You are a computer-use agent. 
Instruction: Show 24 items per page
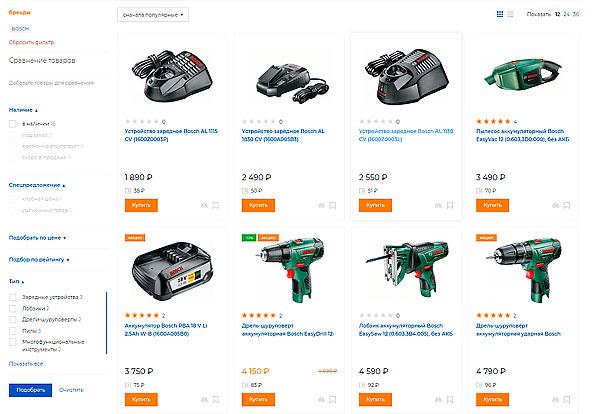point(566,14)
